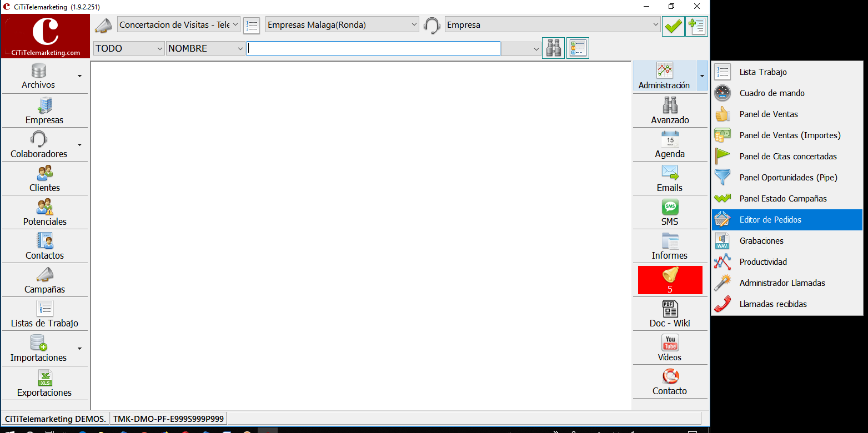Click the checklist options icon beside binoculars
Image resolution: width=868 pixels, height=433 pixels.
point(578,48)
